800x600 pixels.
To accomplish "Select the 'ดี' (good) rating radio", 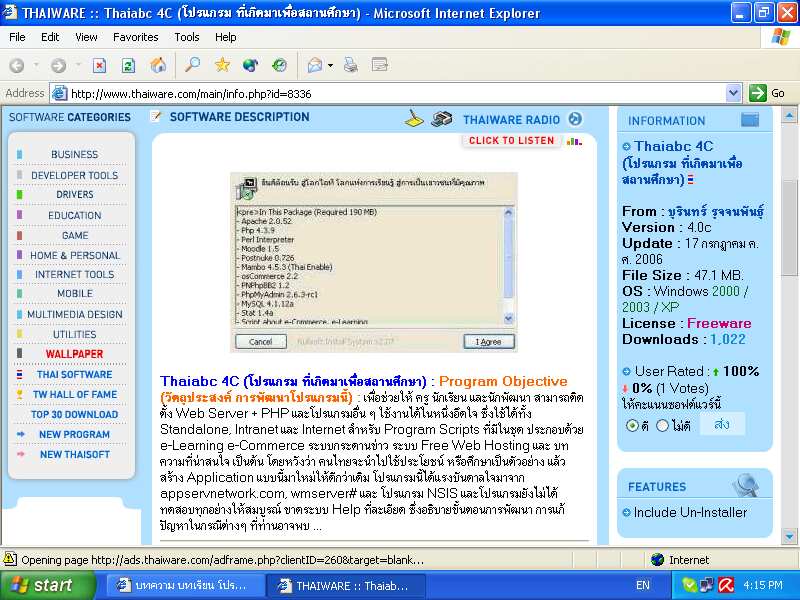I will 632,425.
